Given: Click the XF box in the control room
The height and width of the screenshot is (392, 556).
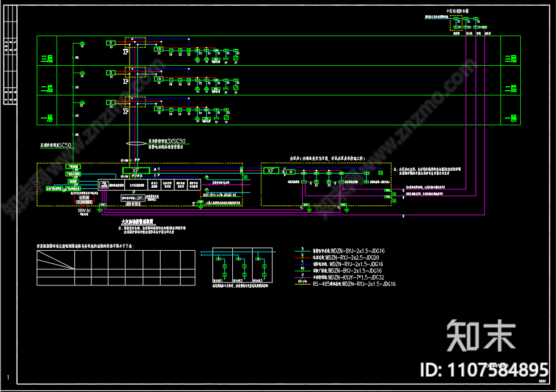Looking at the screenshot, I should click(136, 170).
